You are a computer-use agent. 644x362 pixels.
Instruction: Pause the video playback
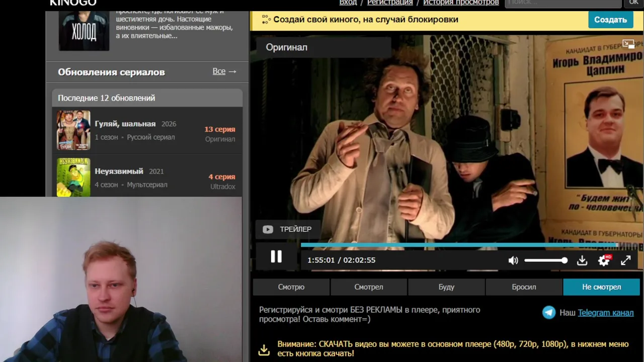276,257
